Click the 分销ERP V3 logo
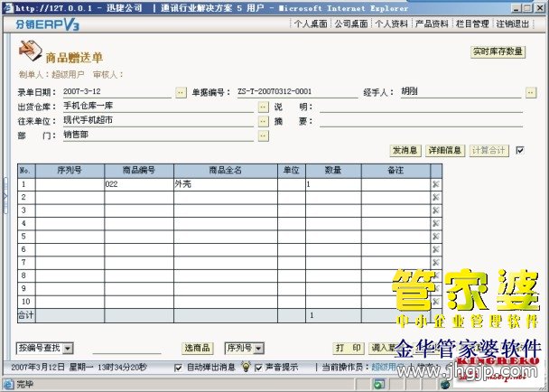The height and width of the screenshot is (392, 549). click(x=47, y=24)
